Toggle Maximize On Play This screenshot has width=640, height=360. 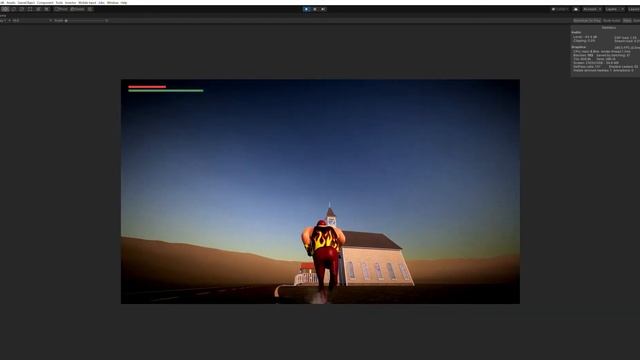pos(587,20)
